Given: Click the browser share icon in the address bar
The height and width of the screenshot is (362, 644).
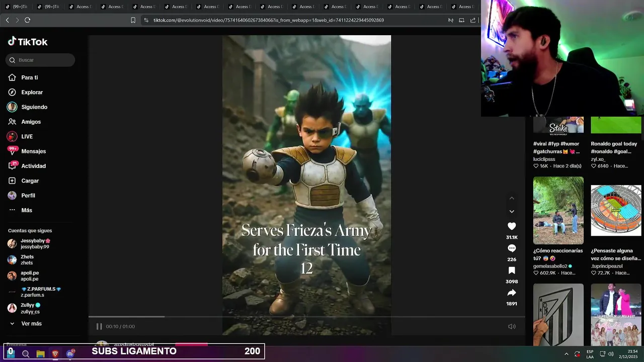Looking at the screenshot, I should pyautogui.click(x=473, y=20).
